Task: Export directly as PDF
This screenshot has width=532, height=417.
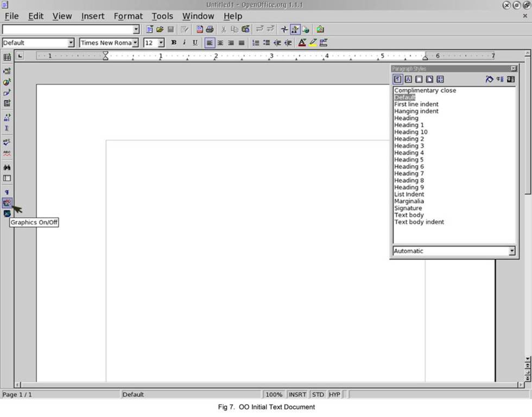Action: (200, 29)
